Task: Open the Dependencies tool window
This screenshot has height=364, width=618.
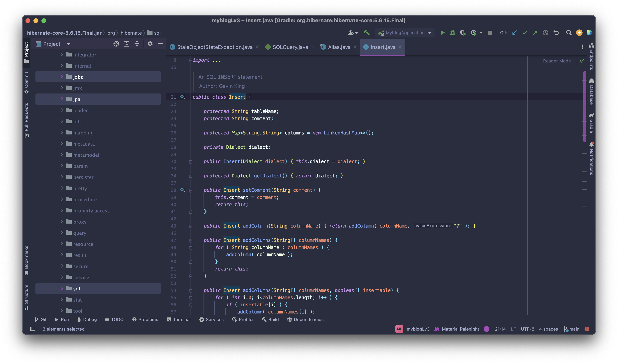Action: click(x=305, y=319)
